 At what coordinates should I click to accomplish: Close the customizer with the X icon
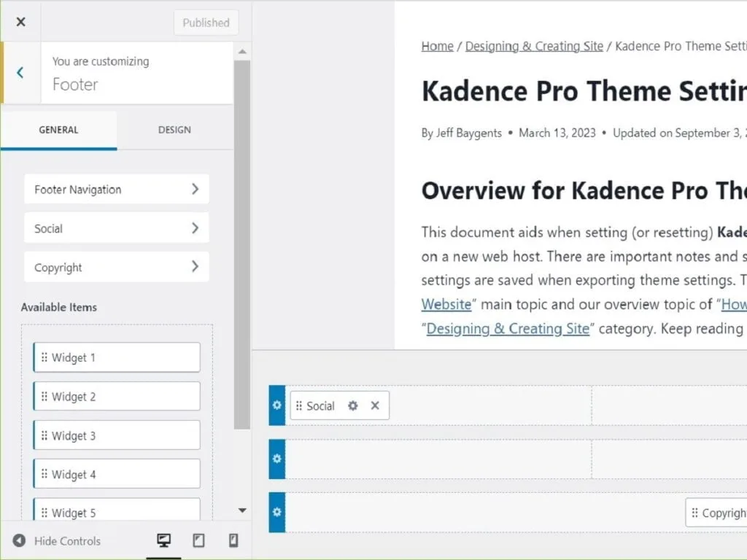pos(20,22)
